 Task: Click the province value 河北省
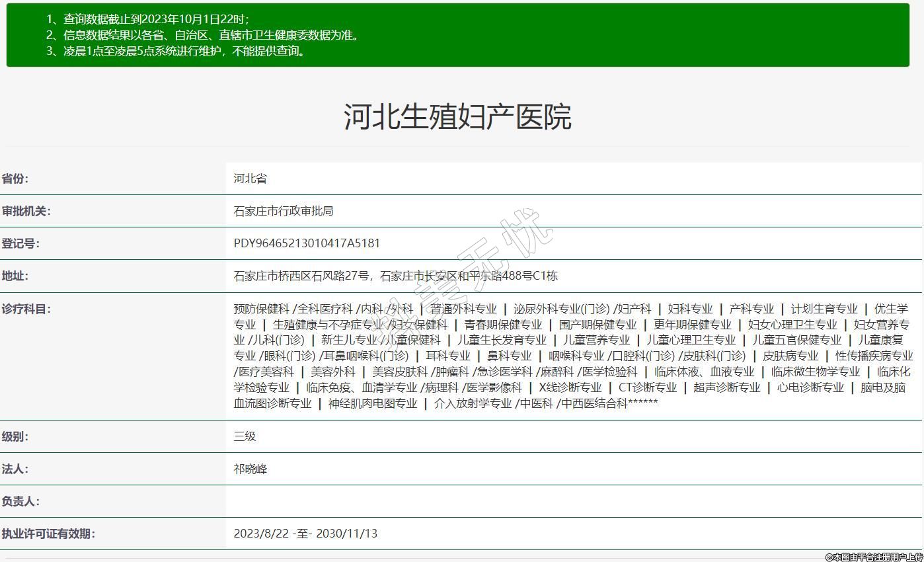[x=250, y=179]
